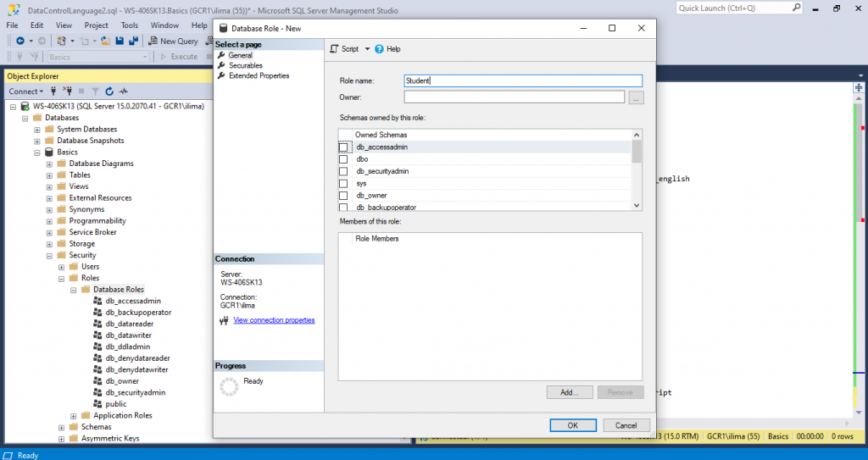Open the File menu

click(x=12, y=25)
